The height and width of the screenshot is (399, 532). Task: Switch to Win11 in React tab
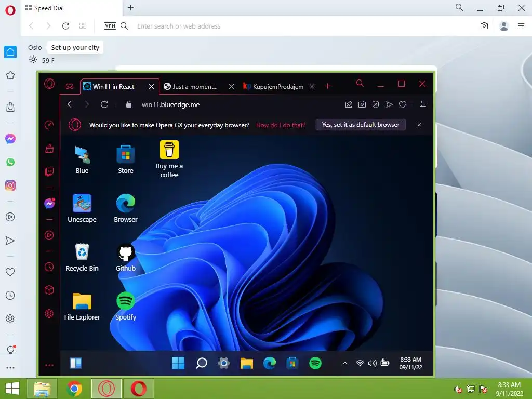[x=119, y=87]
